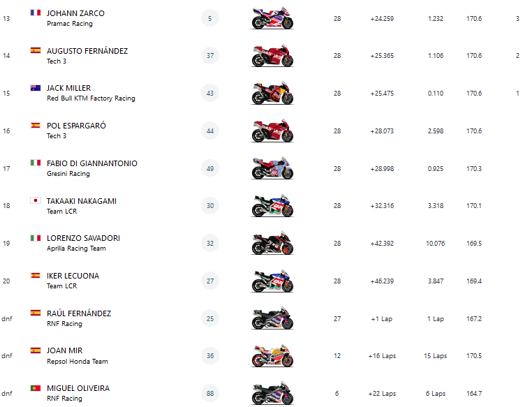Click rider number 43 badge
The width and height of the screenshot is (532, 407).
pos(210,93)
